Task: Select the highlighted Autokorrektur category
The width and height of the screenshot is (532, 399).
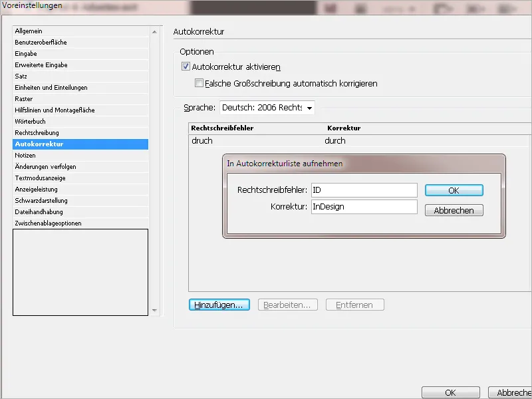Action: click(80, 144)
